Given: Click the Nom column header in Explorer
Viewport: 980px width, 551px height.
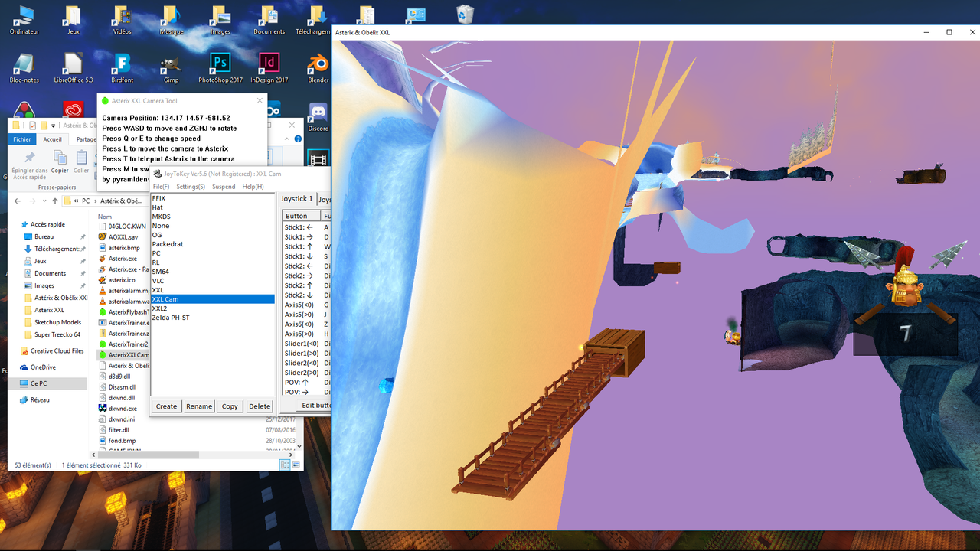Looking at the screenshot, I should [105, 217].
